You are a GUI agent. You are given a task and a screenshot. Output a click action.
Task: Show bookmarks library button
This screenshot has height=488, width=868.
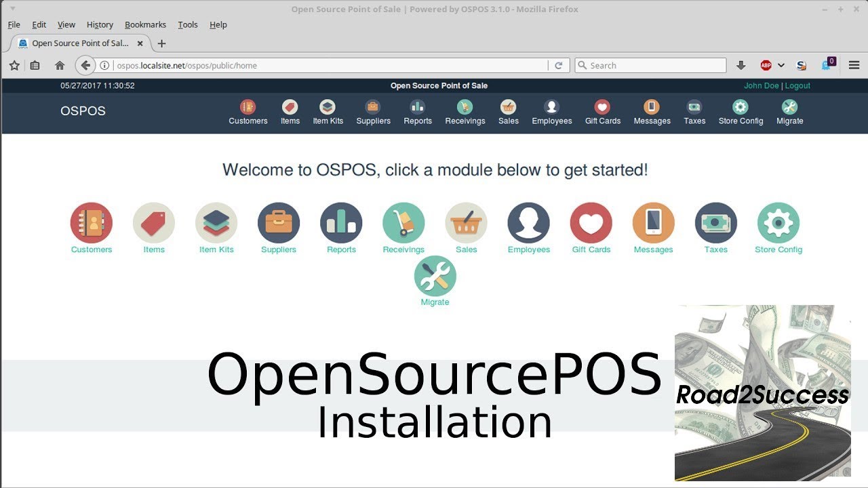pos(35,65)
